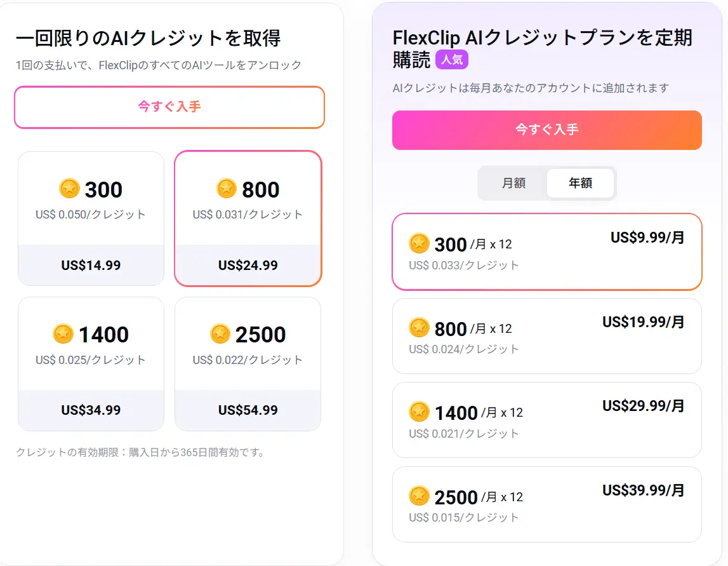Click gradient 今すぐ入手 subscription button
The width and height of the screenshot is (728, 566).
click(547, 130)
